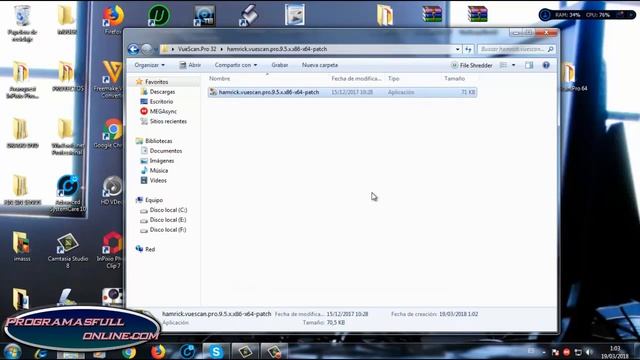Click Grabar in the toolbar

[x=280, y=65]
